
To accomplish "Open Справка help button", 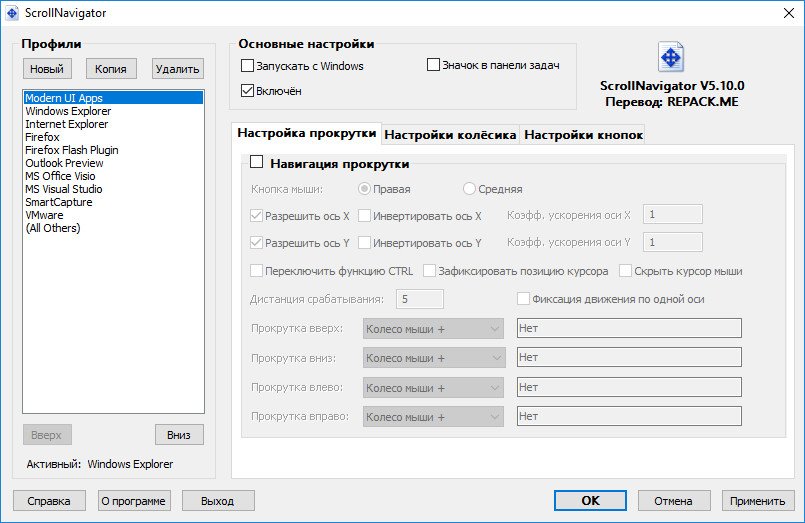I will (49, 501).
